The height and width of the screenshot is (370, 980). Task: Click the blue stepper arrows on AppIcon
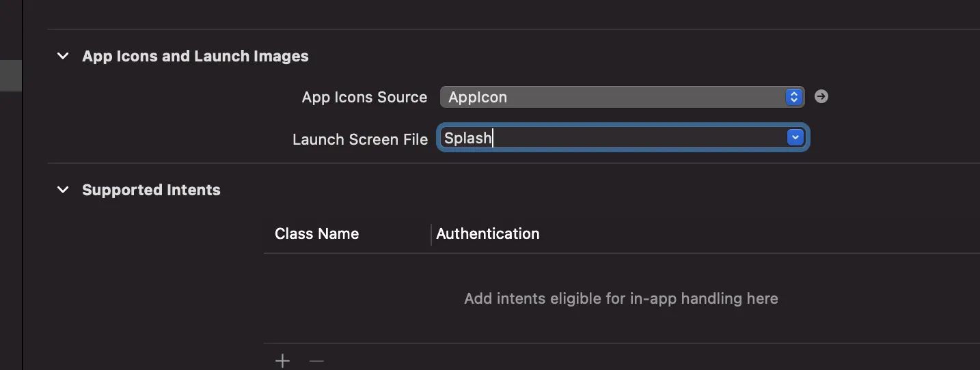[x=793, y=97]
